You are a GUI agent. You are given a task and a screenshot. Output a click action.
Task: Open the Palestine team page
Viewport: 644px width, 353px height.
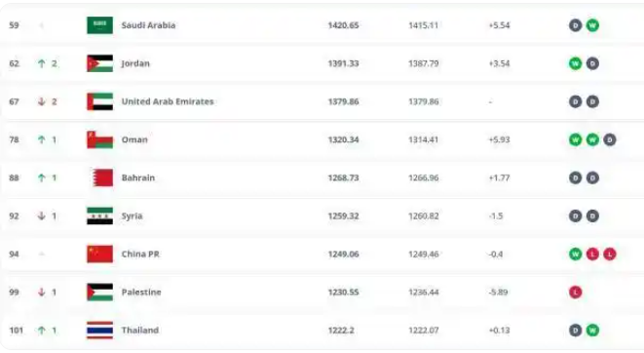(x=141, y=293)
